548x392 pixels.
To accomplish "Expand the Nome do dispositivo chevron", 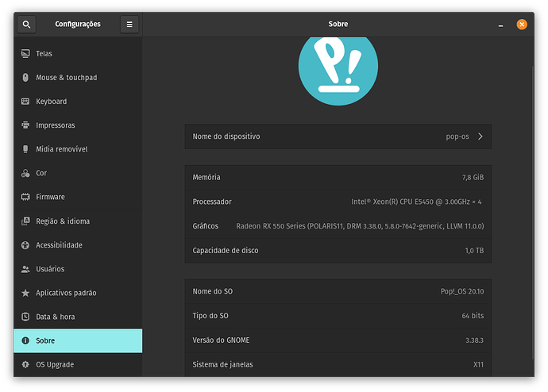I will click(480, 136).
